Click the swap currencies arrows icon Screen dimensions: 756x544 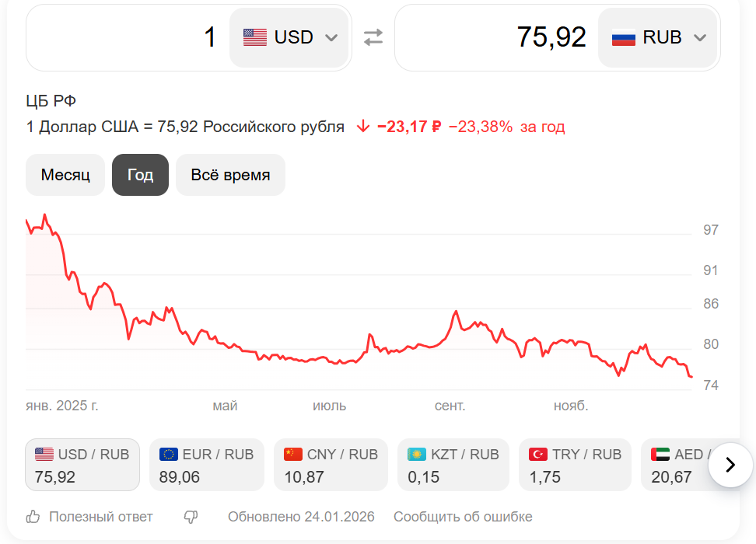click(x=373, y=37)
